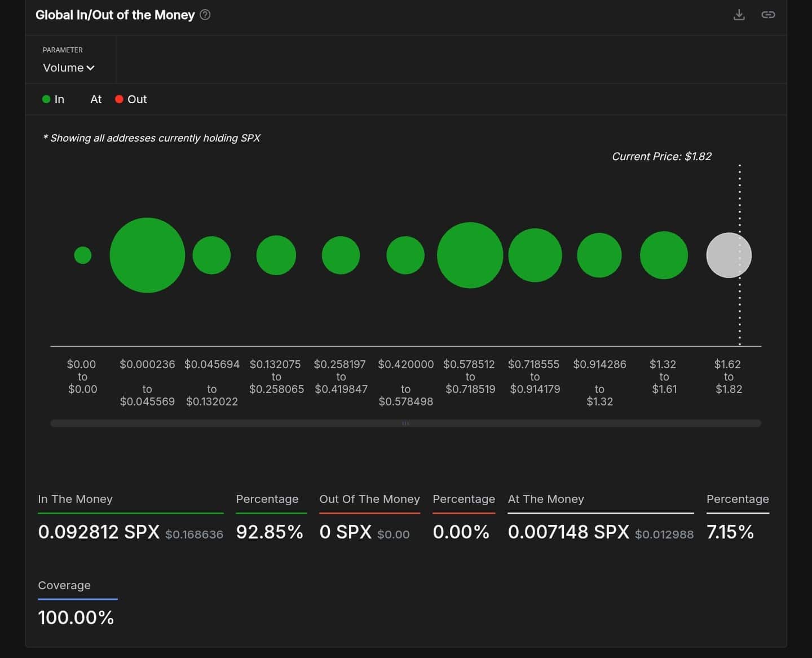Select the bubble for $0.578512 to $0.718519
812x658 pixels.
point(470,255)
